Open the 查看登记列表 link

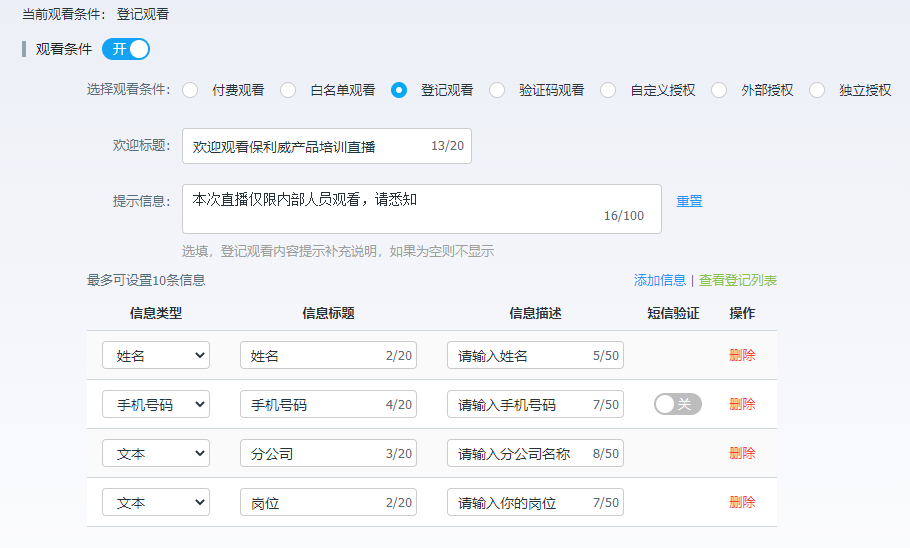click(737, 281)
